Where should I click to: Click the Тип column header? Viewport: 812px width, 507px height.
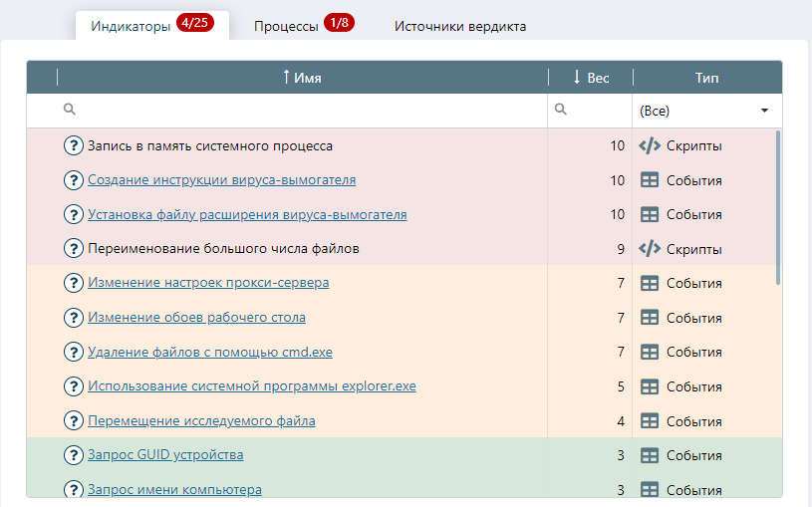pyautogui.click(x=706, y=78)
